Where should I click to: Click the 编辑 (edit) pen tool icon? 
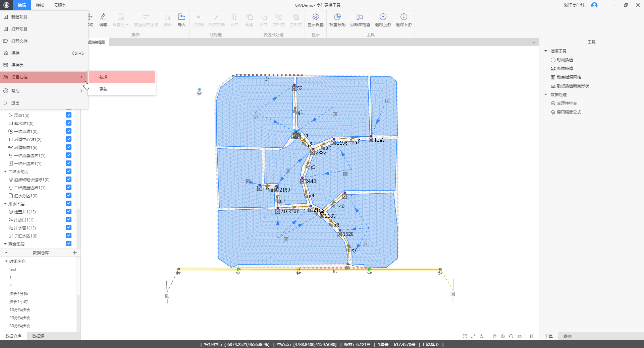click(103, 17)
